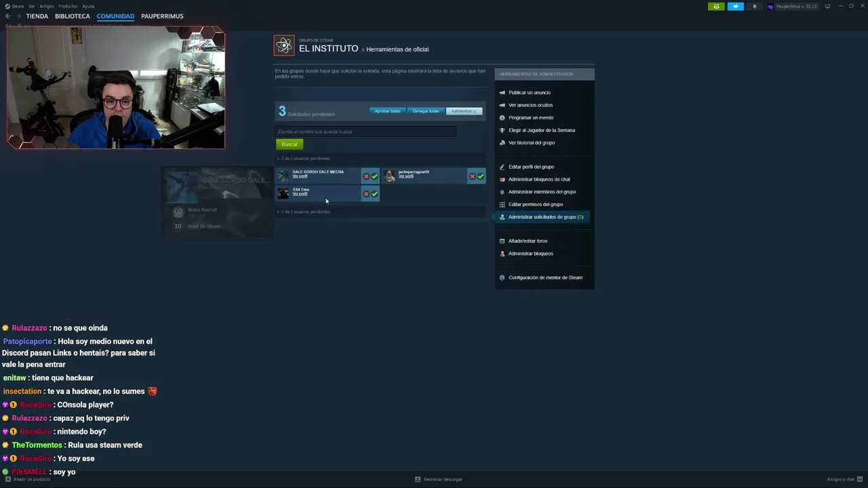The height and width of the screenshot is (488, 868).
Task: Open the Amigos menu
Action: (46, 6)
